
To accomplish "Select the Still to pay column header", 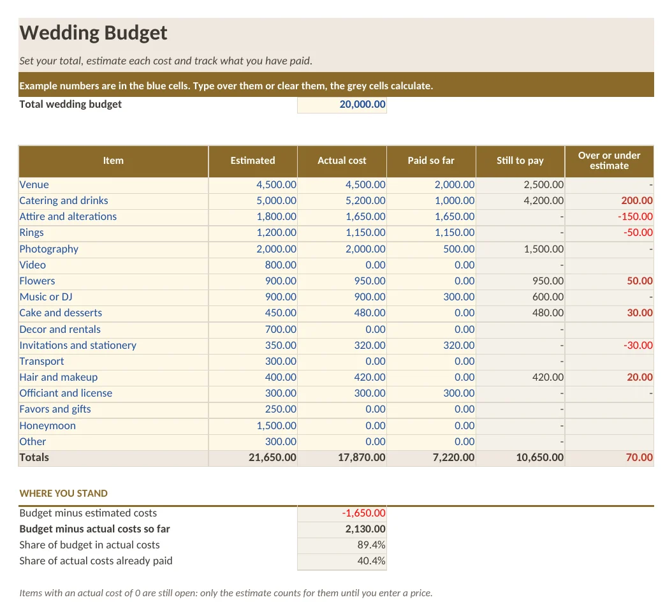I will (x=520, y=161).
